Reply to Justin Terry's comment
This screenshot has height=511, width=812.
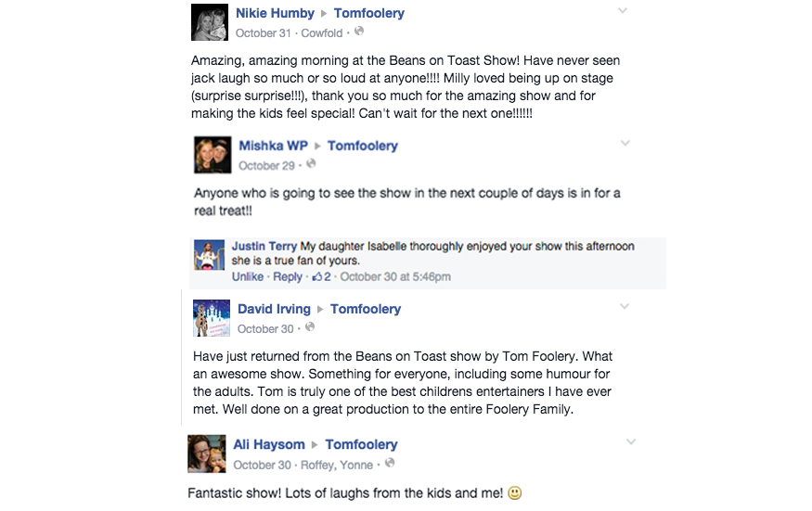(288, 277)
